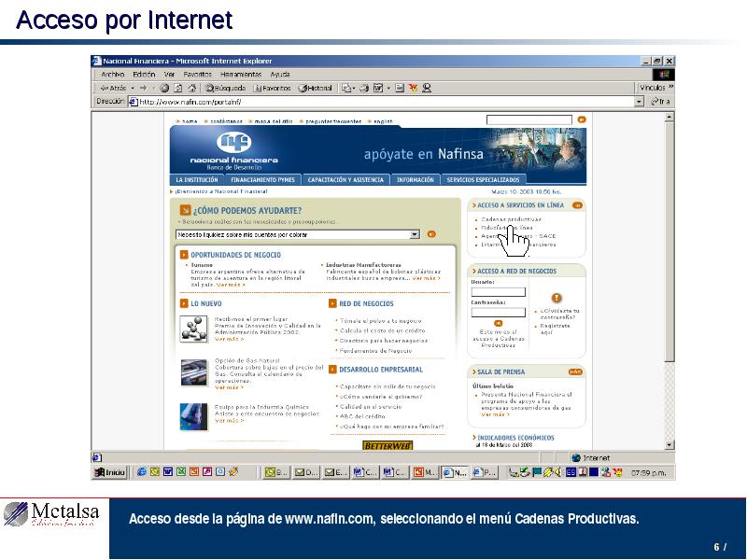Expand the Vínculos links chevron
Screen dimensions: 747x560
click(x=670, y=87)
